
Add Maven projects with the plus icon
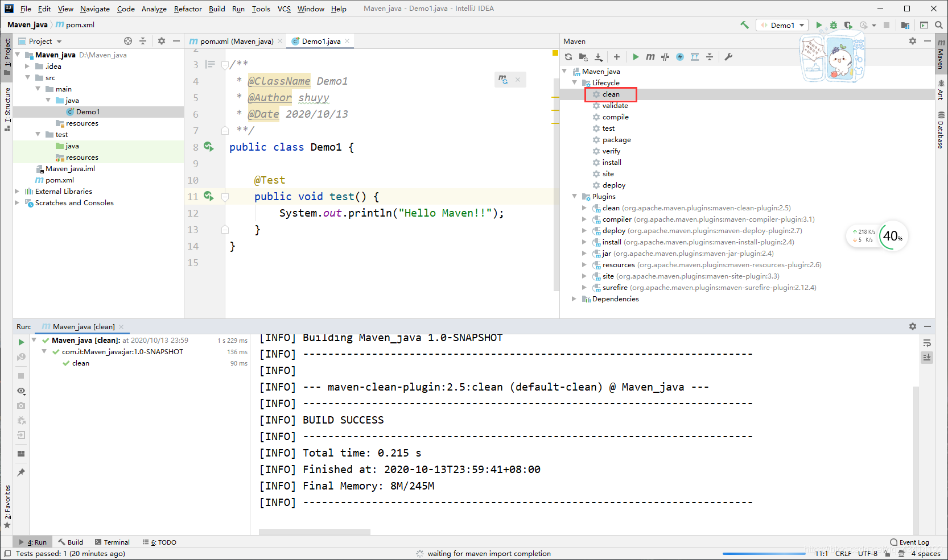(617, 57)
